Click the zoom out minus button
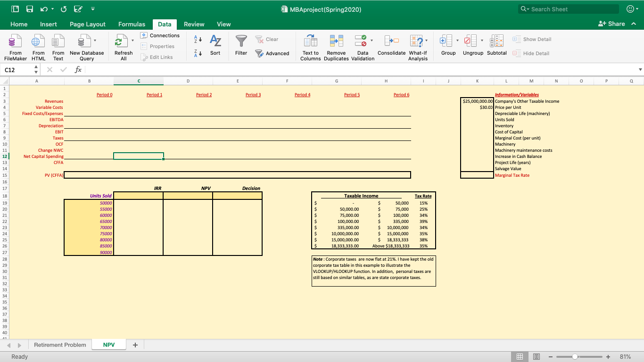The height and width of the screenshot is (362, 644). pyautogui.click(x=550, y=357)
